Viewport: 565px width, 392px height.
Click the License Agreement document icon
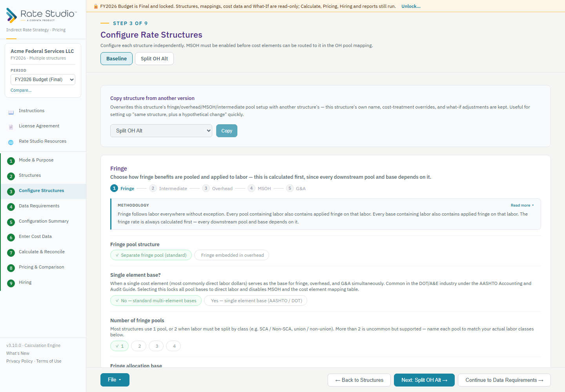click(11, 127)
